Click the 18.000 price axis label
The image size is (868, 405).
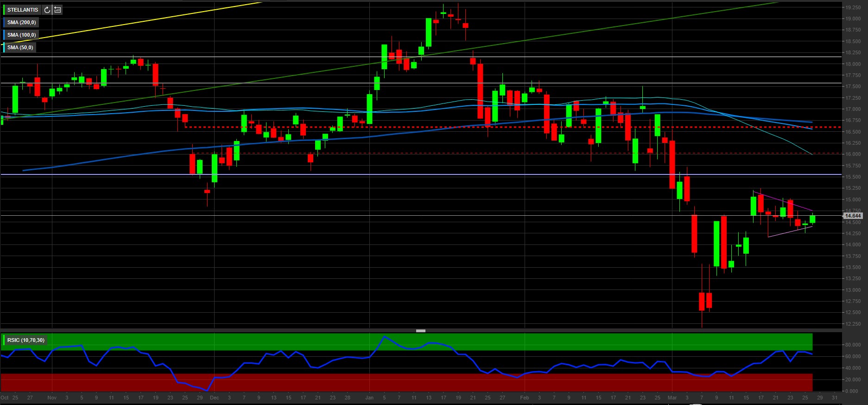(x=853, y=64)
